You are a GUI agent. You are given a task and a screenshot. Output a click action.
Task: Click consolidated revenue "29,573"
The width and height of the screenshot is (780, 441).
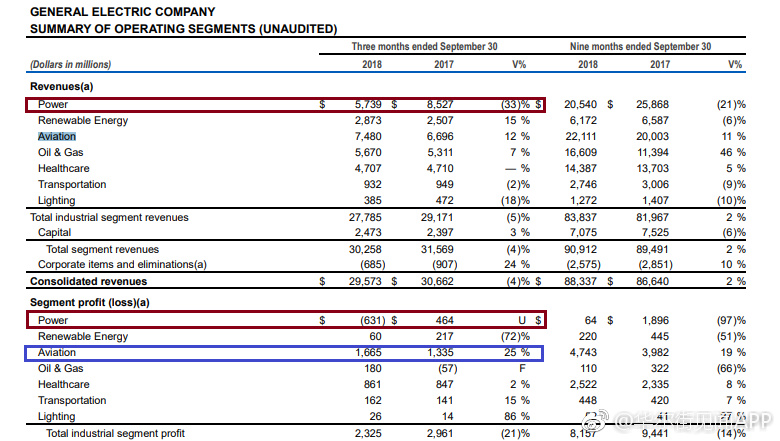(365, 281)
